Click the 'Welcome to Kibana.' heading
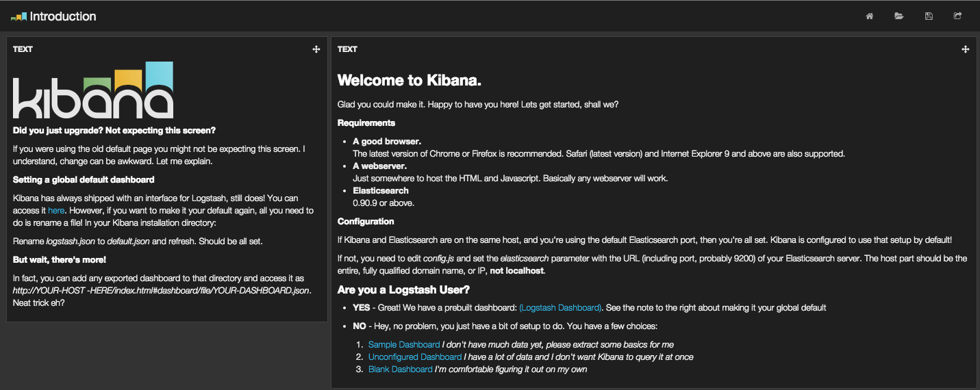The image size is (980, 390). 410,81
